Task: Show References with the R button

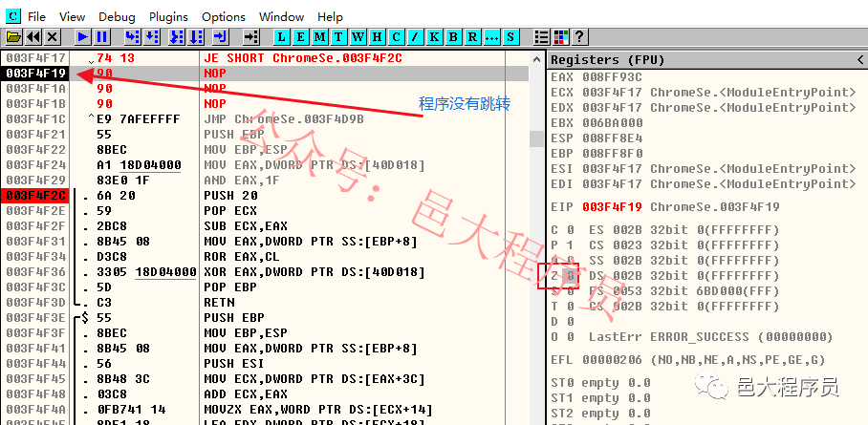Action: click(471, 37)
